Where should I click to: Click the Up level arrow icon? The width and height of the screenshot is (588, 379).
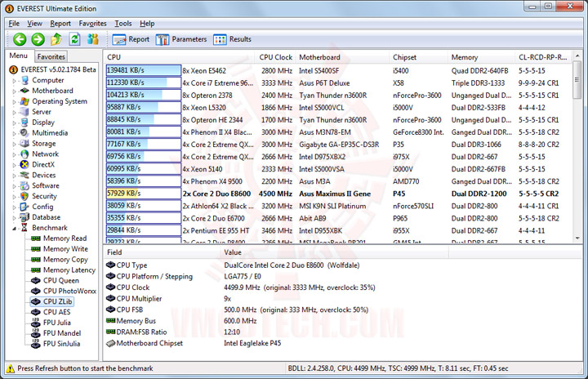pos(56,39)
